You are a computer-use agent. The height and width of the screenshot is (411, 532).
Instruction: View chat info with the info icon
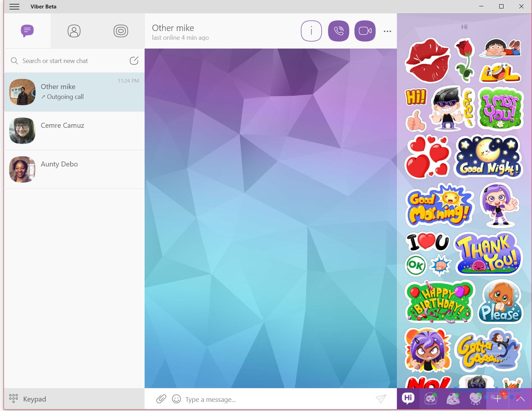[311, 31]
